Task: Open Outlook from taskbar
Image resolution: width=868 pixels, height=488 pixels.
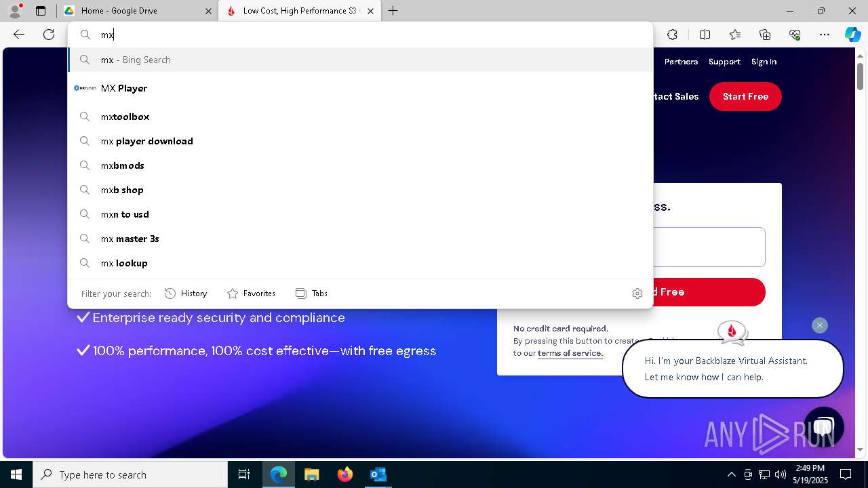Action: pyautogui.click(x=378, y=474)
